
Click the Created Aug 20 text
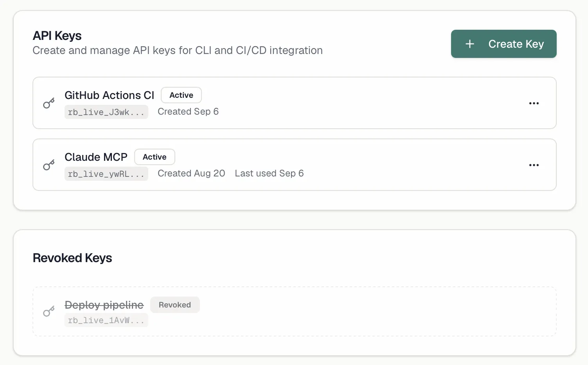point(191,173)
